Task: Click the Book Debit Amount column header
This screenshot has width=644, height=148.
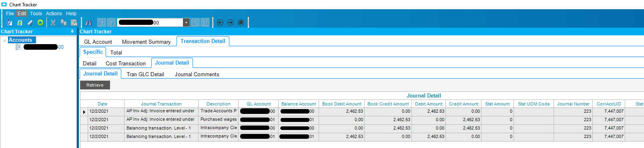Action: [x=342, y=104]
